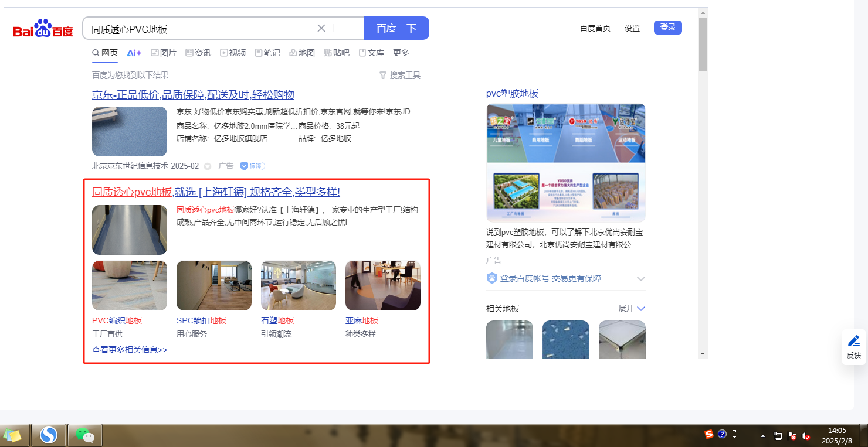Screen dimensions: 868x447
Task: Switch to the 贴吧 search tab
Action: (x=337, y=53)
